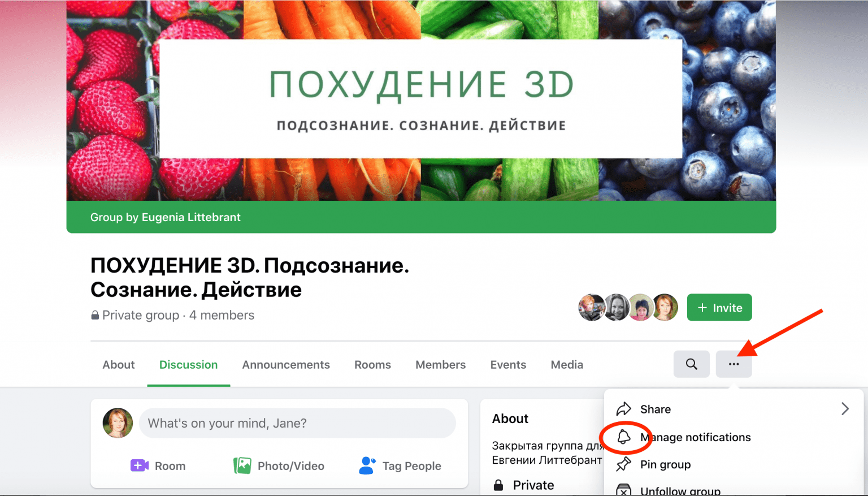Select the Events tab
Image resolution: width=868 pixels, height=496 pixels.
508,365
